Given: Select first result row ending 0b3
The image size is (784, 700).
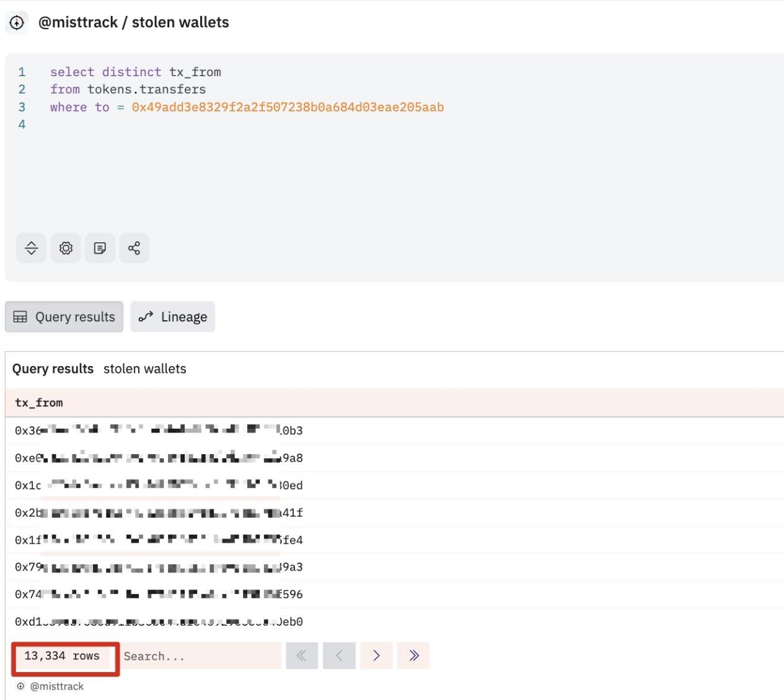Looking at the screenshot, I should click(x=159, y=431).
